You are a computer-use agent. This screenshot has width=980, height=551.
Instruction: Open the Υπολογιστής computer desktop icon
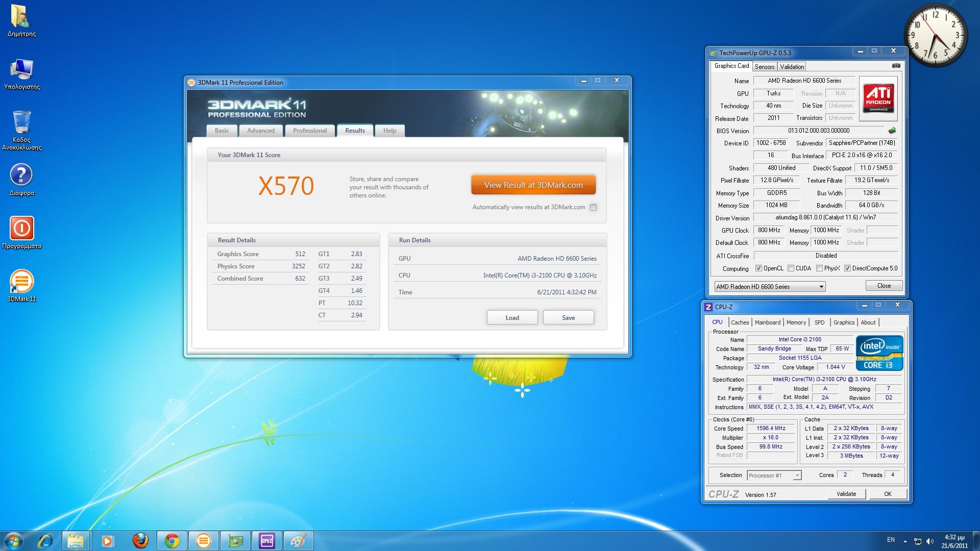[21, 74]
